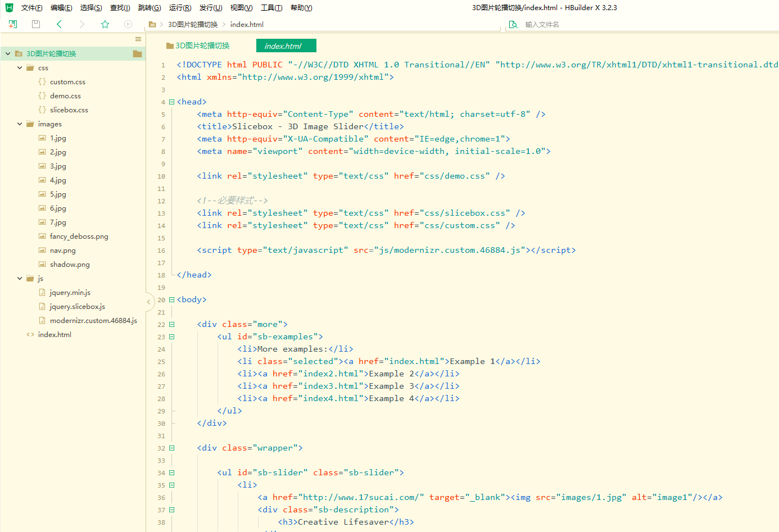Click the folder icon on project row
779x532 pixels.
click(137, 54)
